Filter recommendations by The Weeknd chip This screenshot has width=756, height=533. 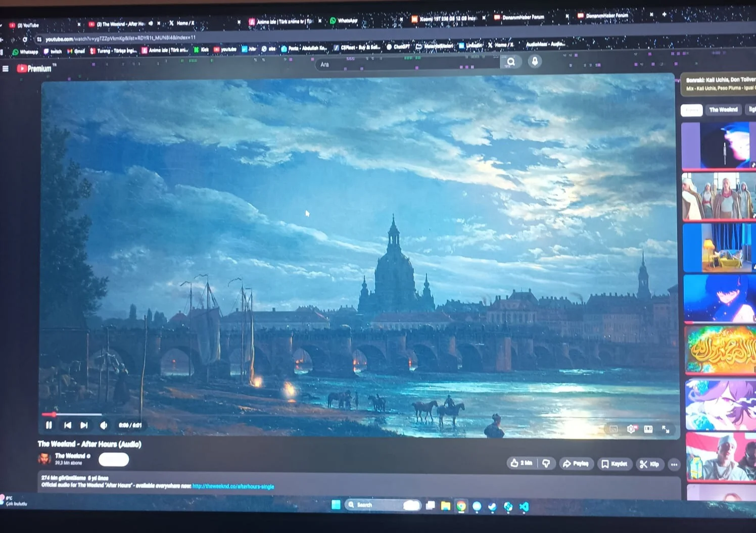pos(723,110)
